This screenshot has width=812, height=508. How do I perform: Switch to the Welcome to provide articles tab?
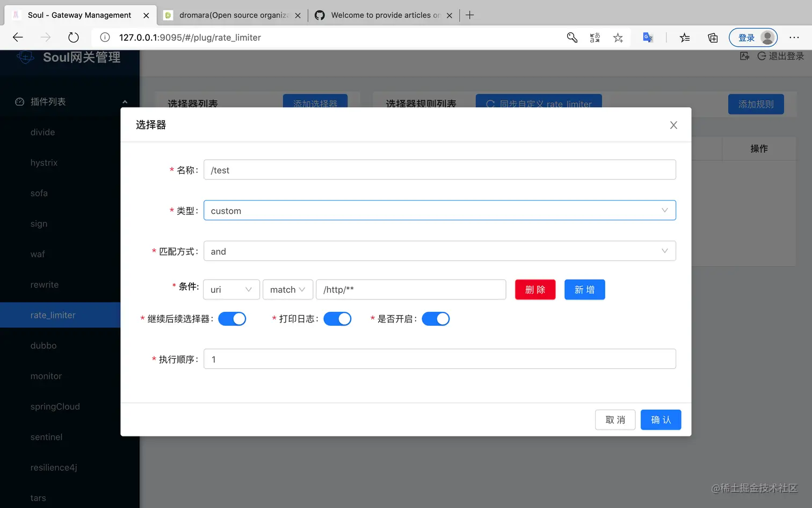[x=384, y=15]
